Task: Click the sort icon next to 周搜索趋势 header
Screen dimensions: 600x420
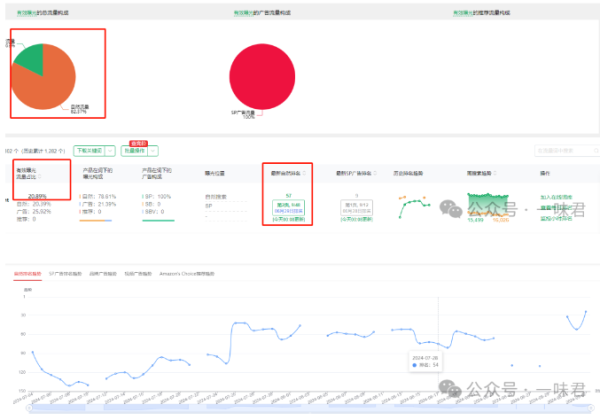Action: (495, 173)
